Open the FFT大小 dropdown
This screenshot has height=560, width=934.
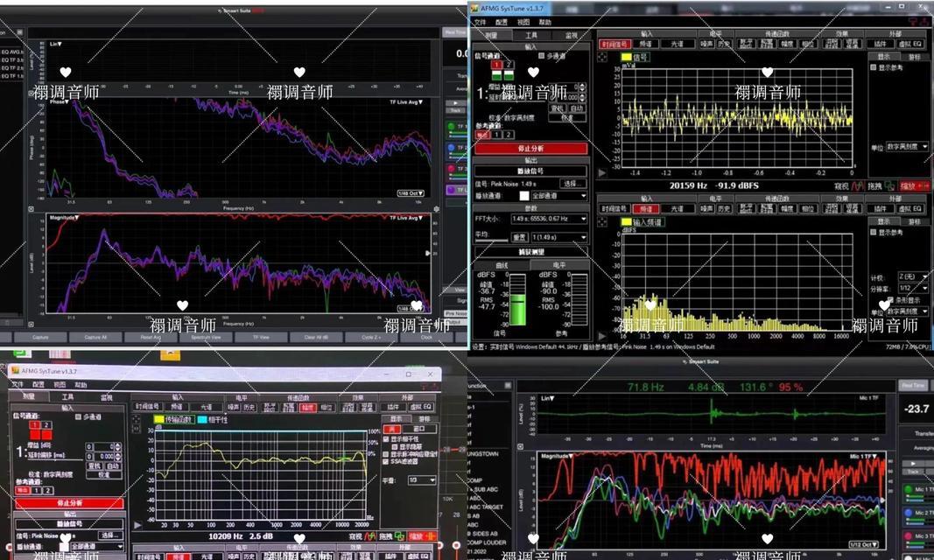pyautogui.click(x=549, y=219)
